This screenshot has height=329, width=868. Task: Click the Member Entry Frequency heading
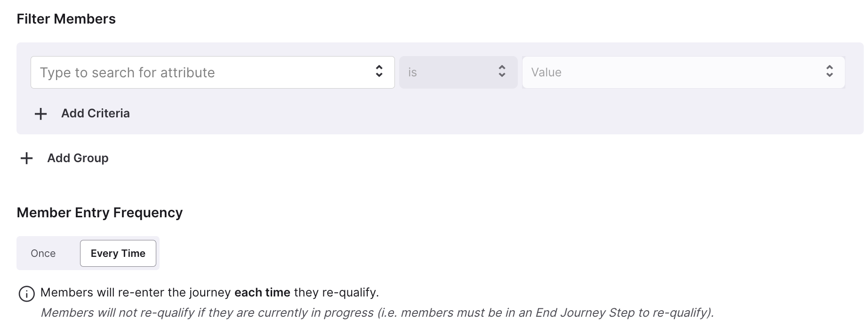click(x=100, y=213)
